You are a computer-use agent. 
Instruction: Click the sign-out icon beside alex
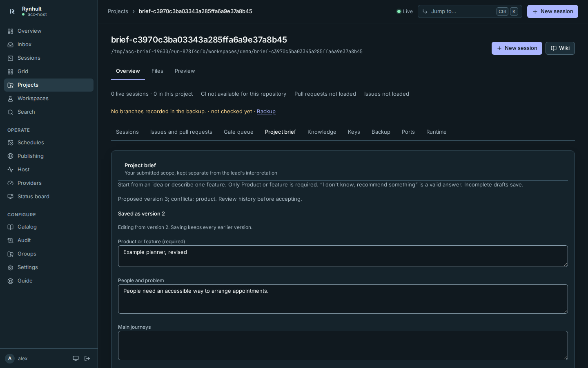coord(87,359)
